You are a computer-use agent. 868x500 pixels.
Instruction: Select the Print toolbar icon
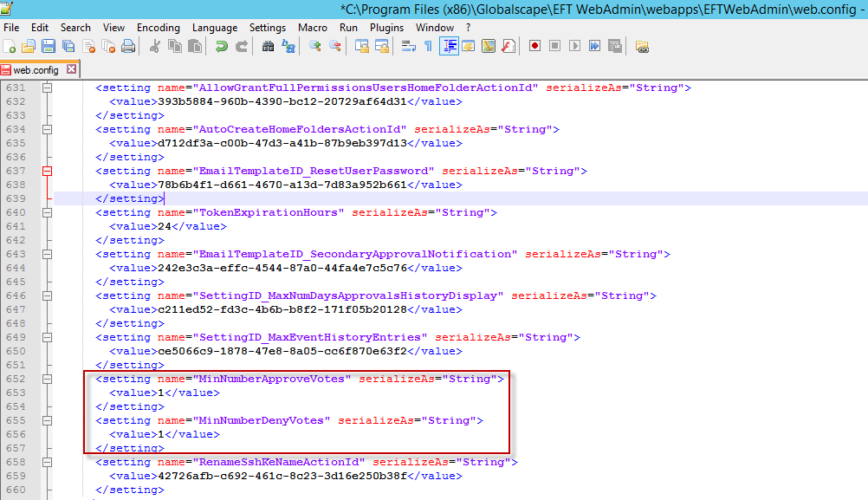pyautogui.click(x=128, y=46)
